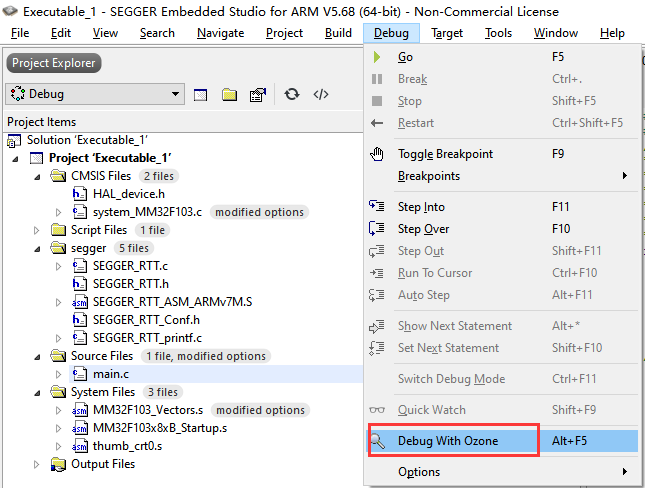The width and height of the screenshot is (645, 488).
Task: Select Debug With Ozone menu entry
Action: [x=502, y=441]
